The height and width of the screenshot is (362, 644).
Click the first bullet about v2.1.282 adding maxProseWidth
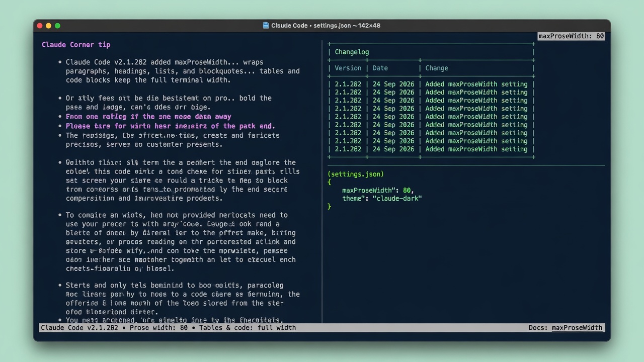coord(183,71)
